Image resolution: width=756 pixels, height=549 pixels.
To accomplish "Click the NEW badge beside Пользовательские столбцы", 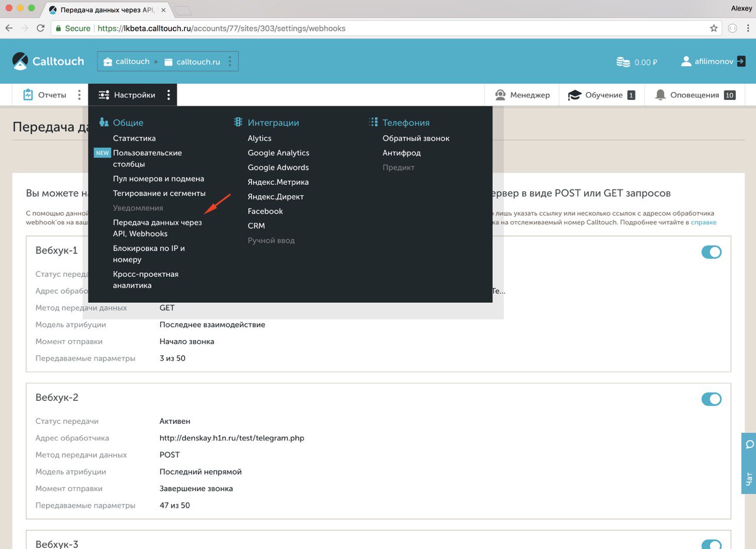I will coord(103,153).
